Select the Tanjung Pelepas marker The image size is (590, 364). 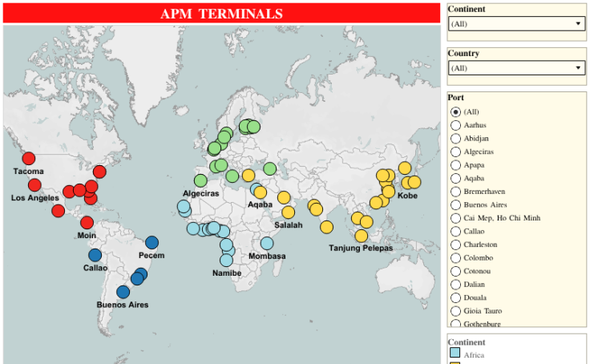tap(362, 236)
